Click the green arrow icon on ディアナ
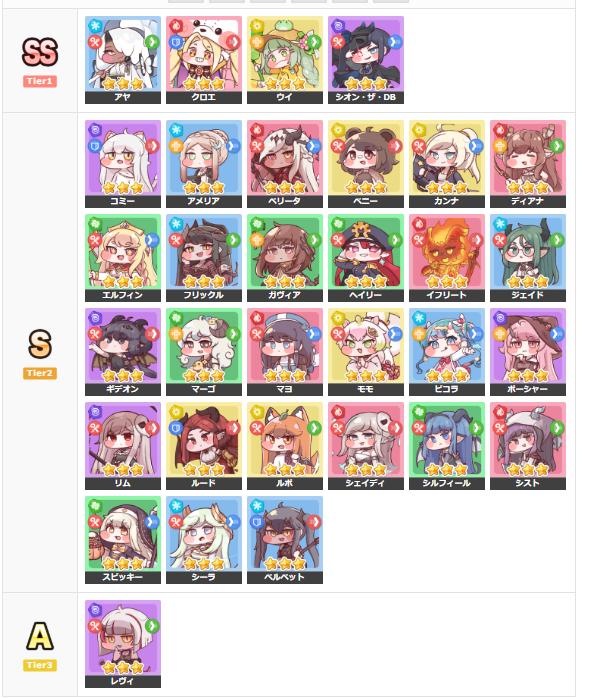The image size is (593, 698). tap(556, 146)
